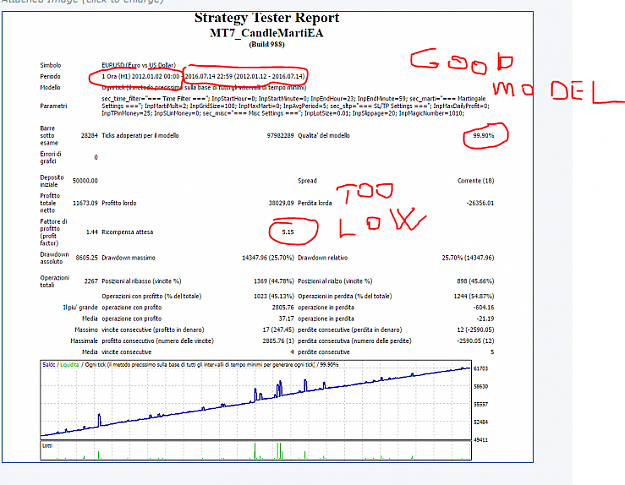The image size is (625, 485).
Task: Click the gross profit value '38029.09'
Action: tap(281, 203)
